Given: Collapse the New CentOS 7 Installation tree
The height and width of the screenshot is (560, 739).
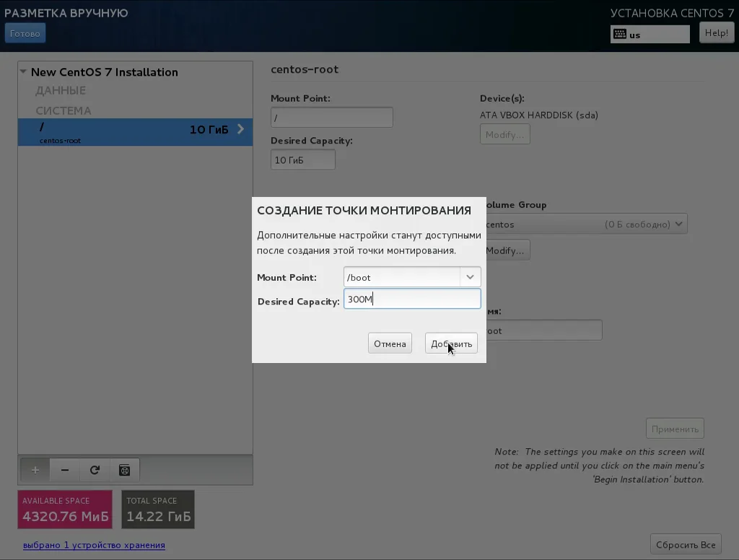Looking at the screenshot, I should [x=23, y=71].
